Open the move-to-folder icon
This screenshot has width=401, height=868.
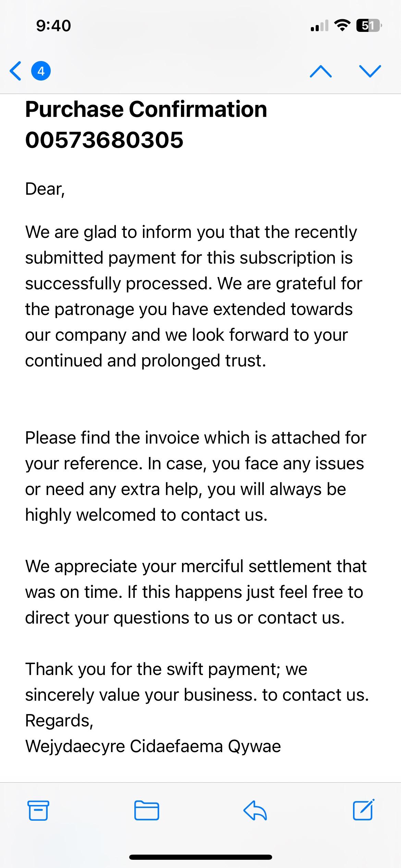[x=146, y=811]
